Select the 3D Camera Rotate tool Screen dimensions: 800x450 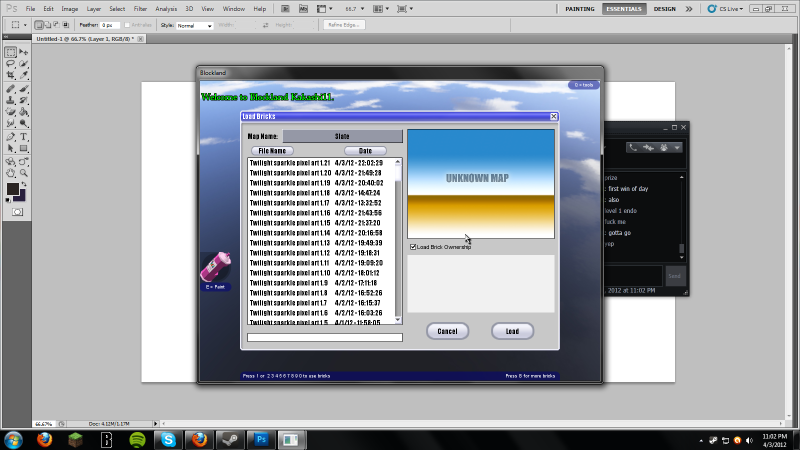tap(23, 162)
